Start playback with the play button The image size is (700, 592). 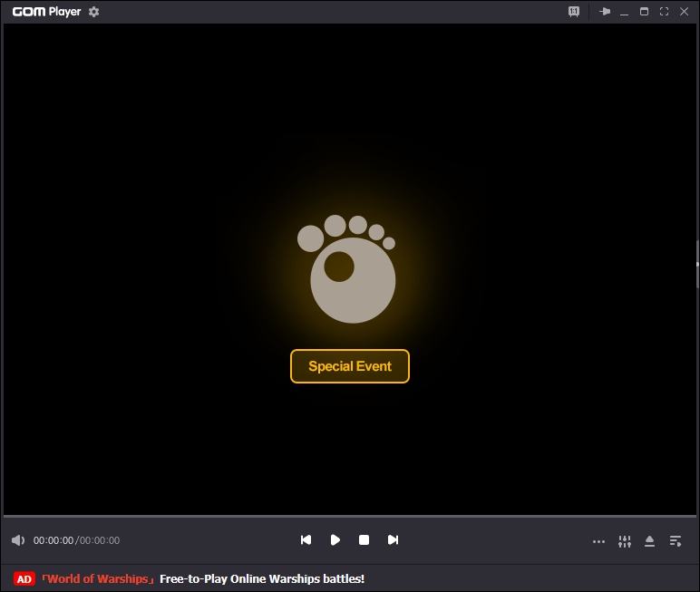(x=335, y=540)
